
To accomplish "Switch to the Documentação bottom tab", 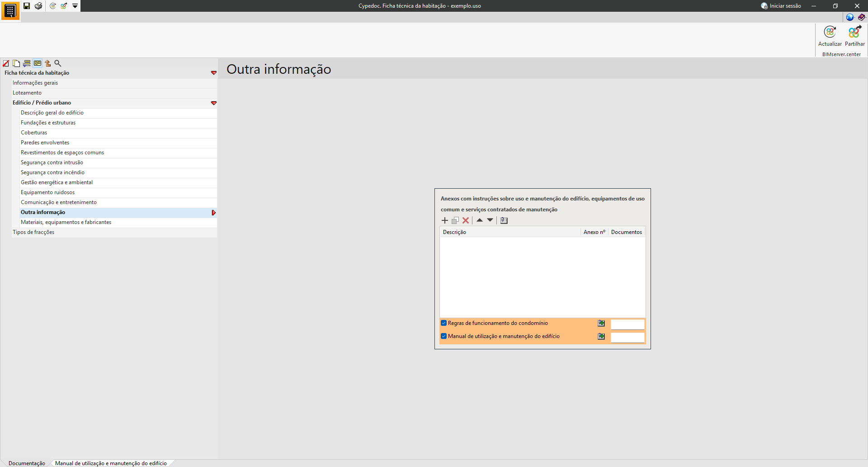I will tap(27, 463).
